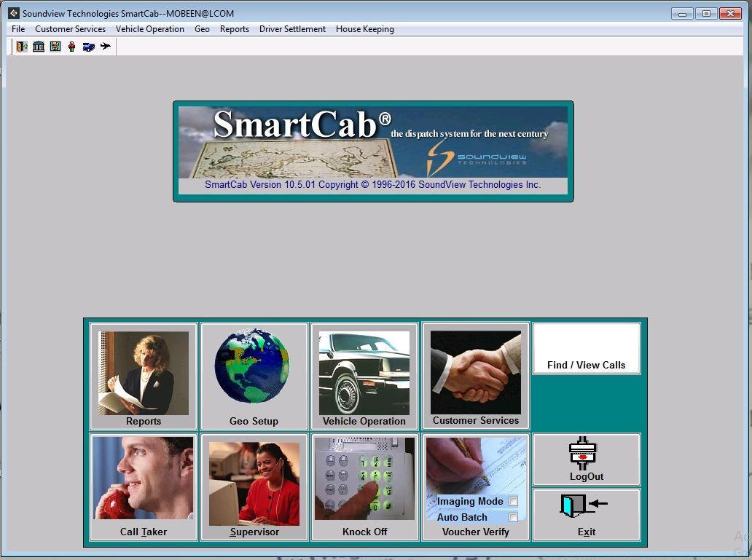Click the portrait picture toolbar icon

pos(55,47)
